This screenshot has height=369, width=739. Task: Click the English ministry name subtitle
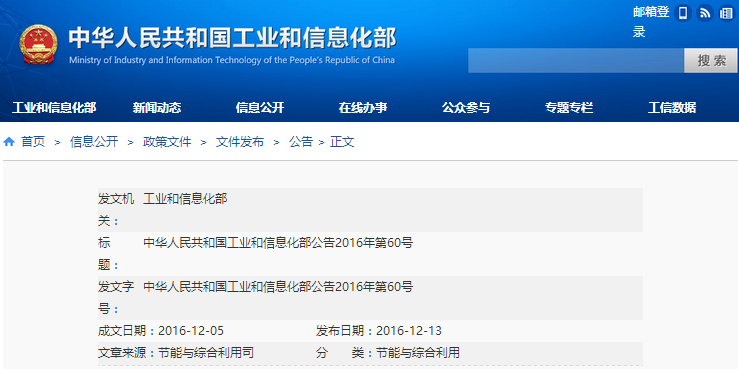(232, 60)
